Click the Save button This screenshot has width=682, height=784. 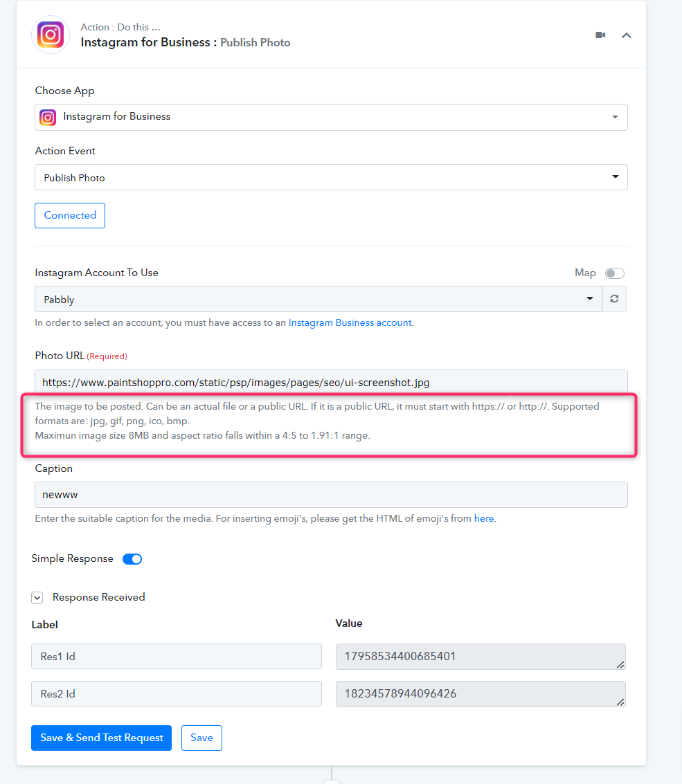tap(201, 738)
